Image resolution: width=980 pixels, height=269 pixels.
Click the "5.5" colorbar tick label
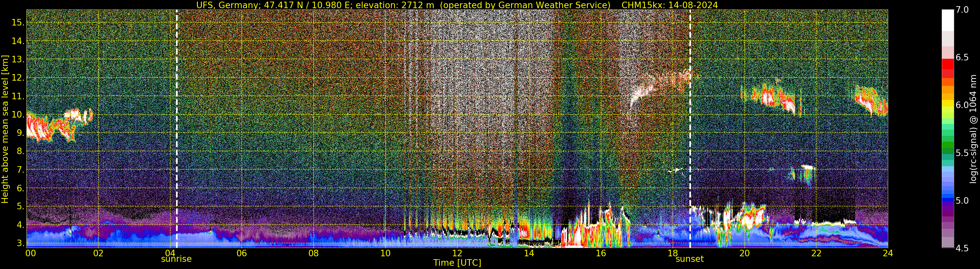tap(962, 153)
